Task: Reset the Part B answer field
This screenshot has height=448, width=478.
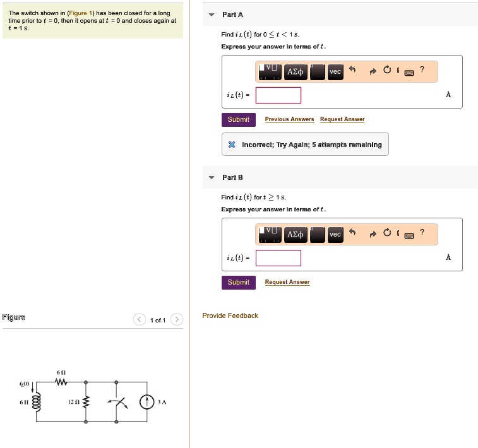Action: pos(387,232)
